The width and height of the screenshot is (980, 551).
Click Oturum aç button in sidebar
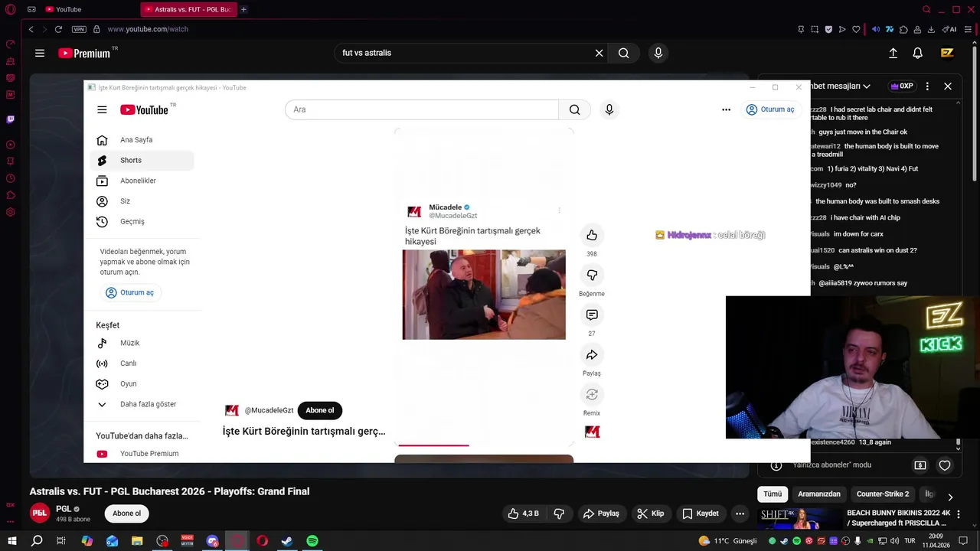[129, 292]
